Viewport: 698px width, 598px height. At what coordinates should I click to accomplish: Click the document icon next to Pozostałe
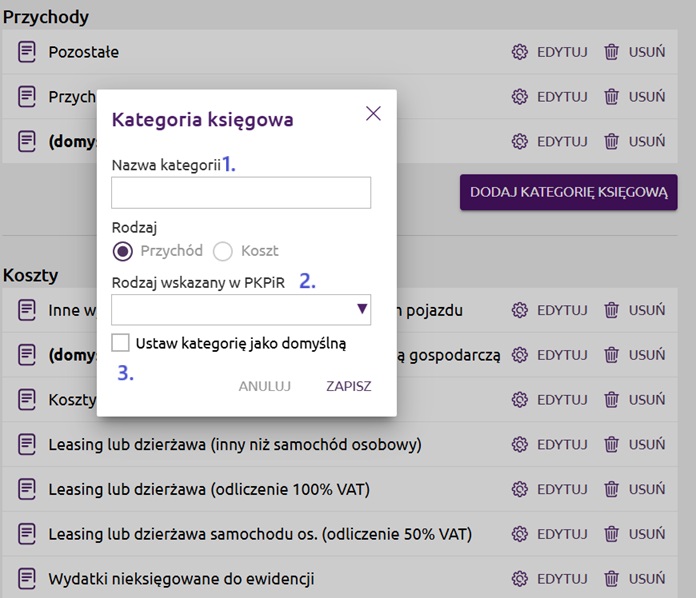[x=27, y=52]
